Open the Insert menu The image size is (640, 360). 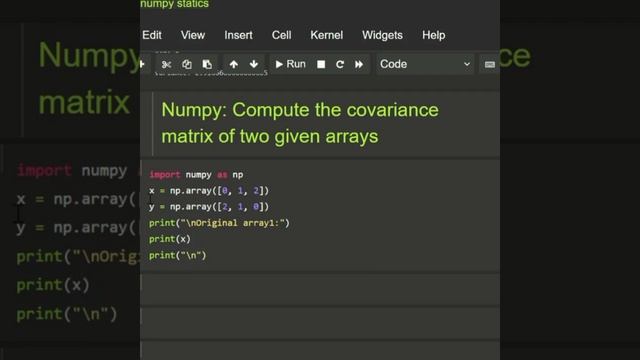(x=238, y=35)
